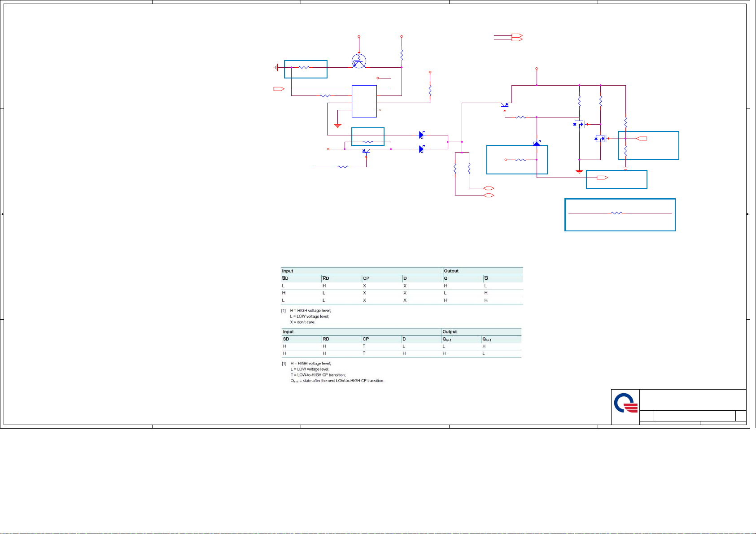The width and height of the screenshot is (756, 534).
Task: Select the upper off-page connector at top
Action: click(x=517, y=35)
